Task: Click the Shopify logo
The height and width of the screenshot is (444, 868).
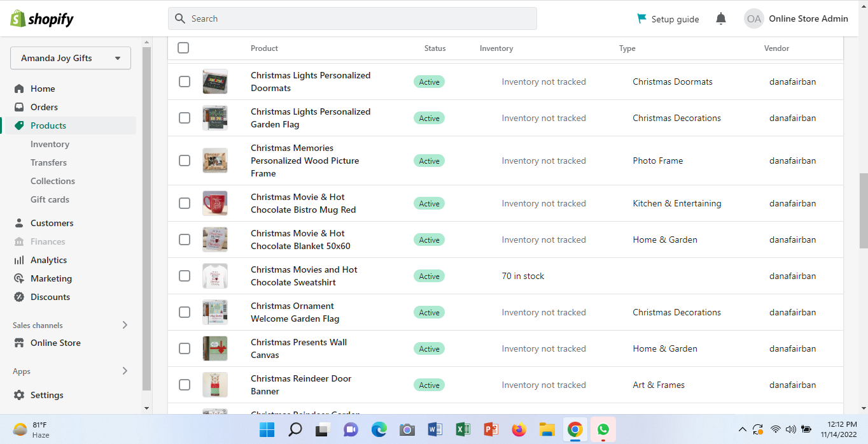Action: tap(42, 19)
